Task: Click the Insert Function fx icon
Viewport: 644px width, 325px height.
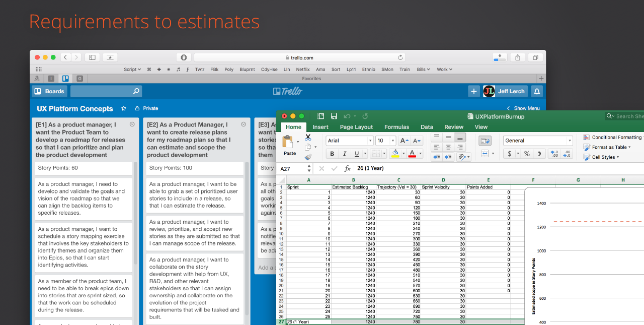Action: tap(347, 168)
